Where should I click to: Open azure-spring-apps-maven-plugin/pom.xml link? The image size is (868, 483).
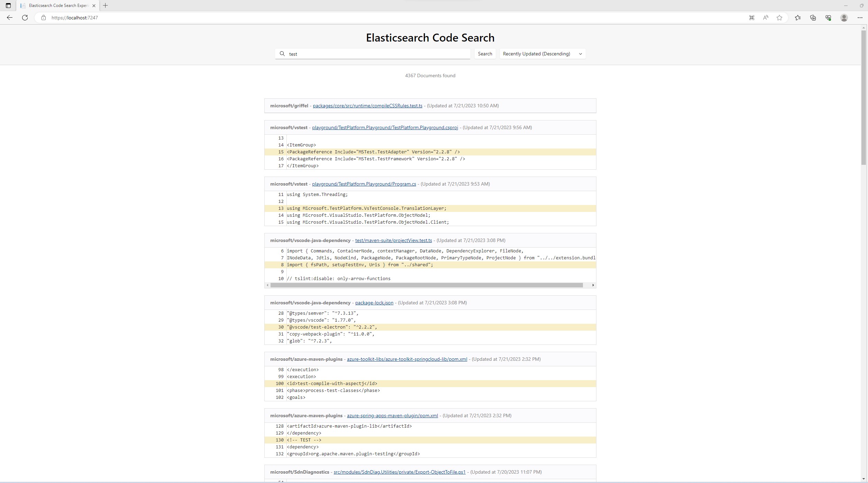pos(392,415)
